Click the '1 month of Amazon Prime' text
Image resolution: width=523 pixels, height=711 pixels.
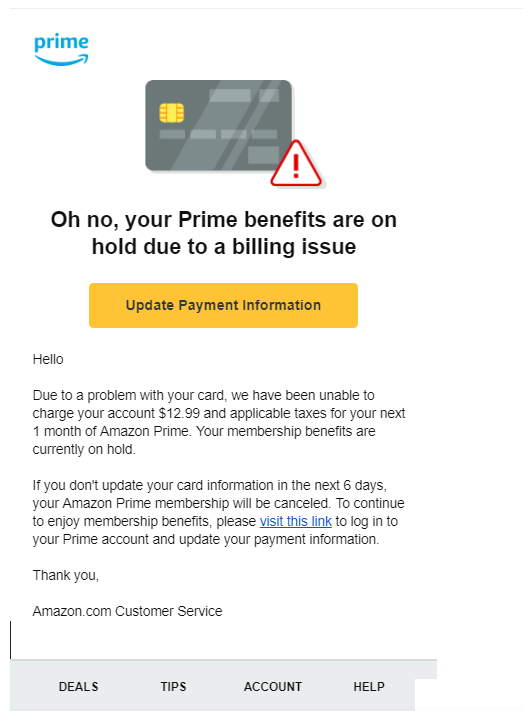click(110, 431)
